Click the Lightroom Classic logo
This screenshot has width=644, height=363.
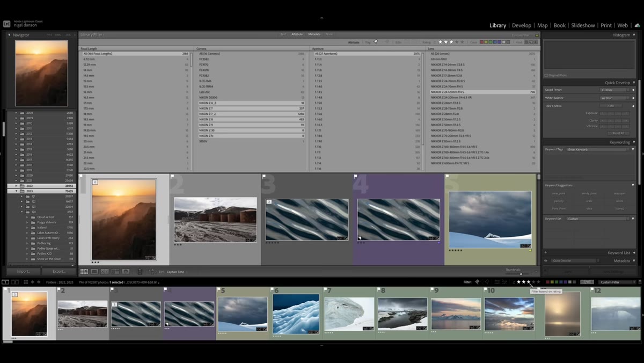(6, 24)
